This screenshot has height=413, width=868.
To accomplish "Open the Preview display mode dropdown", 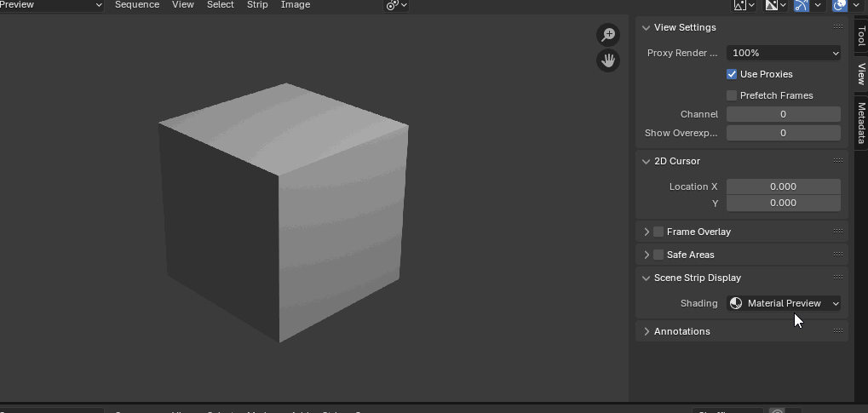I will click(x=51, y=5).
